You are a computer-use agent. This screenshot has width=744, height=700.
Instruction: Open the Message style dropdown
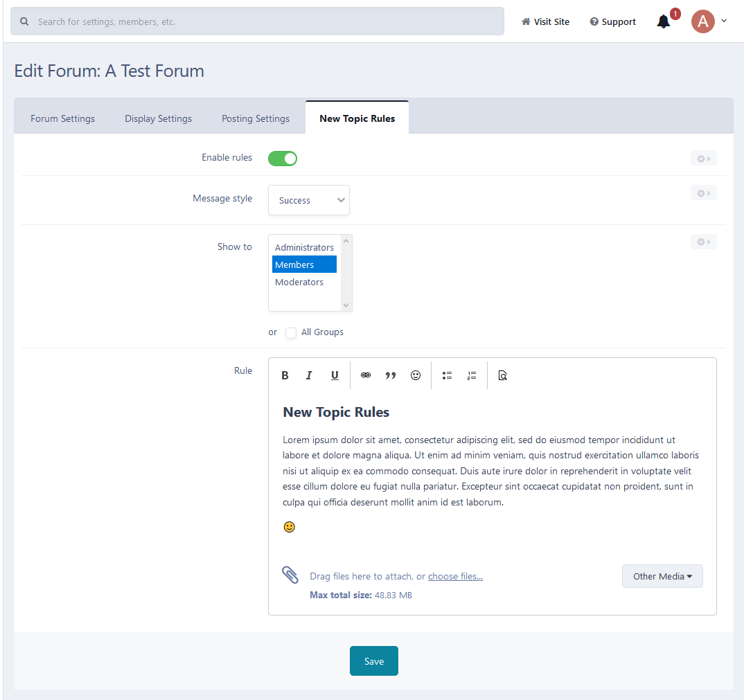308,199
